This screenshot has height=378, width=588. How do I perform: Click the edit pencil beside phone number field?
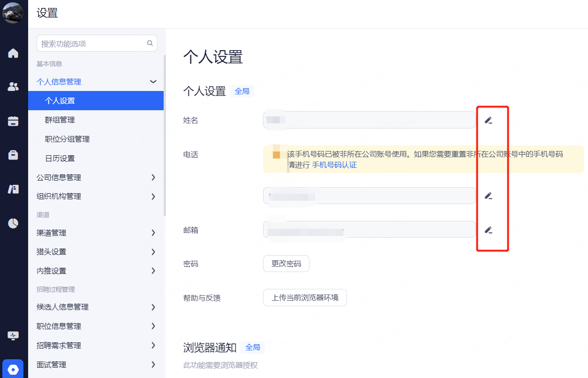(x=488, y=196)
